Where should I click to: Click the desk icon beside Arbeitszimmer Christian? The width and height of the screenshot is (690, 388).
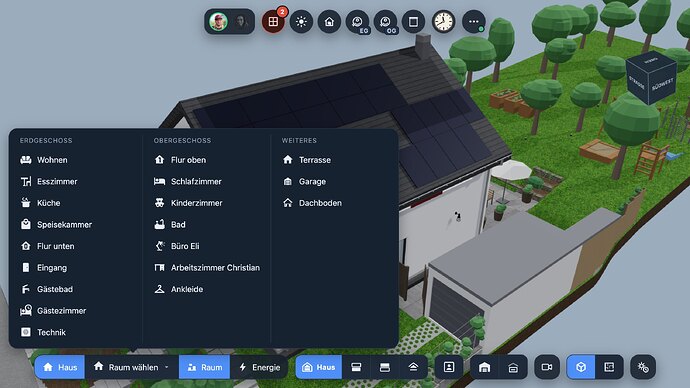click(x=159, y=267)
